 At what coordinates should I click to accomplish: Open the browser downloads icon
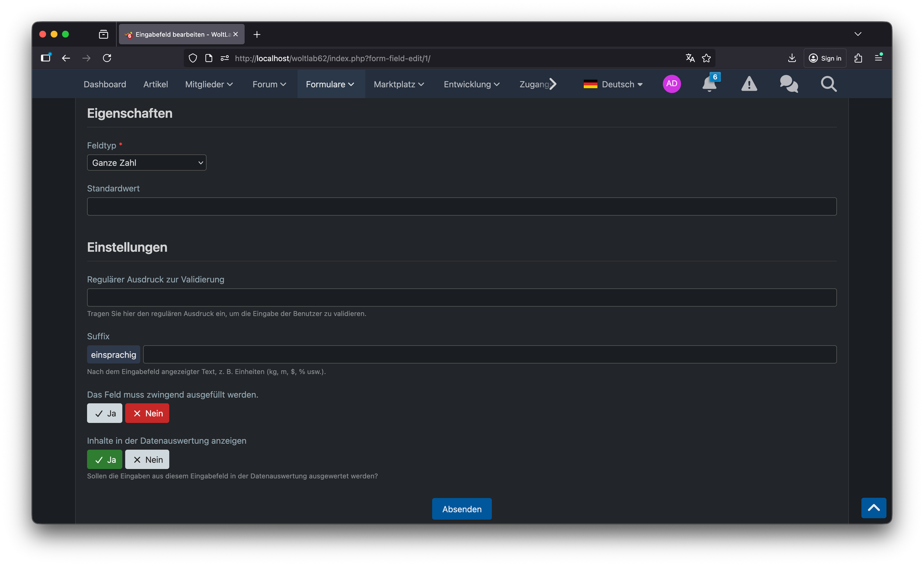click(792, 58)
